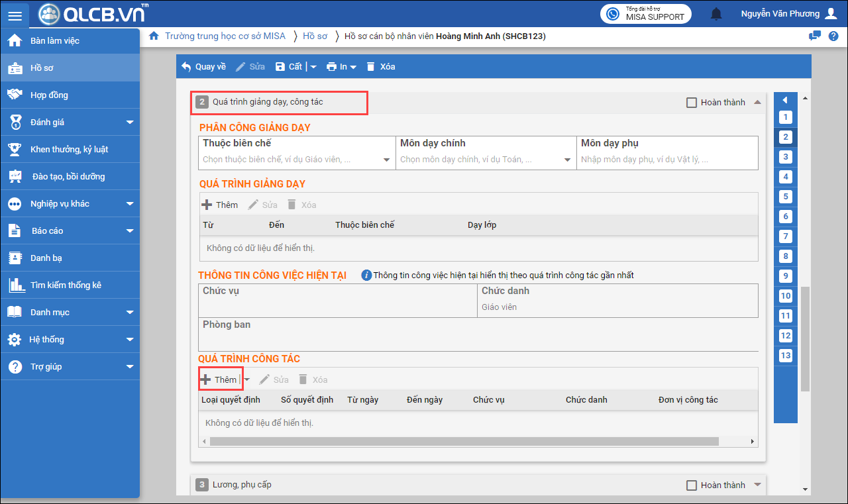This screenshot has height=504, width=848.
Task: Click the home icon in breadcrumb
Action: (x=154, y=36)
